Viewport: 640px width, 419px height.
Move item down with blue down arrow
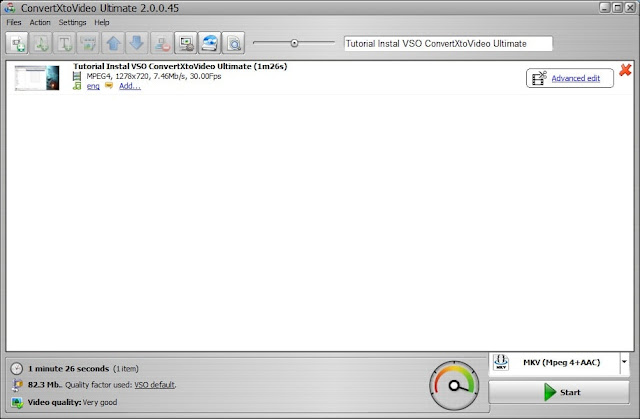(x=137, y=43)
